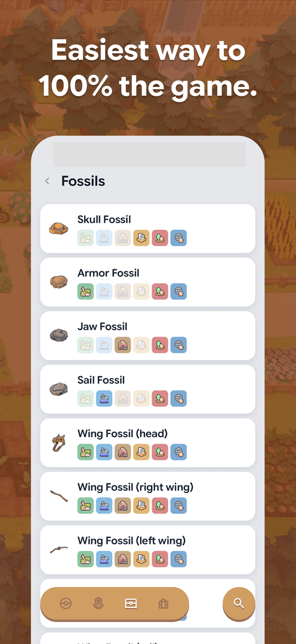Switch to the inventory chest section

point(131,603)
